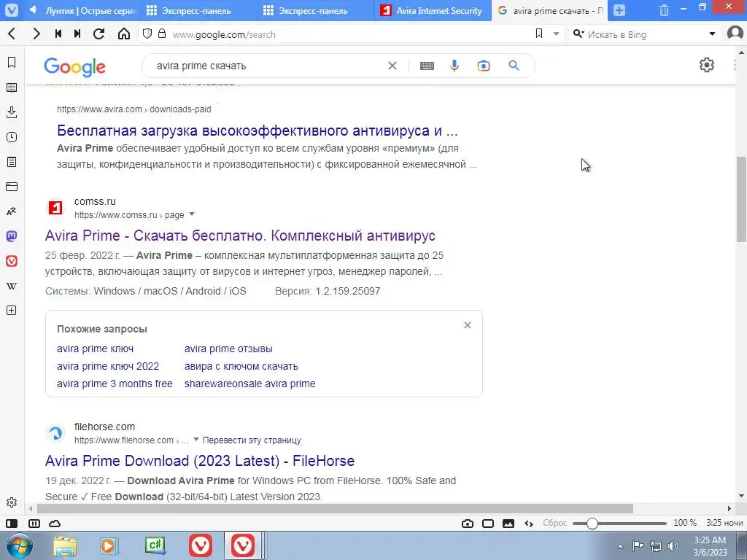This screenshot has width=747, height=560.
Task: Switch to the Лунтик tab
Action: (82, 10)
